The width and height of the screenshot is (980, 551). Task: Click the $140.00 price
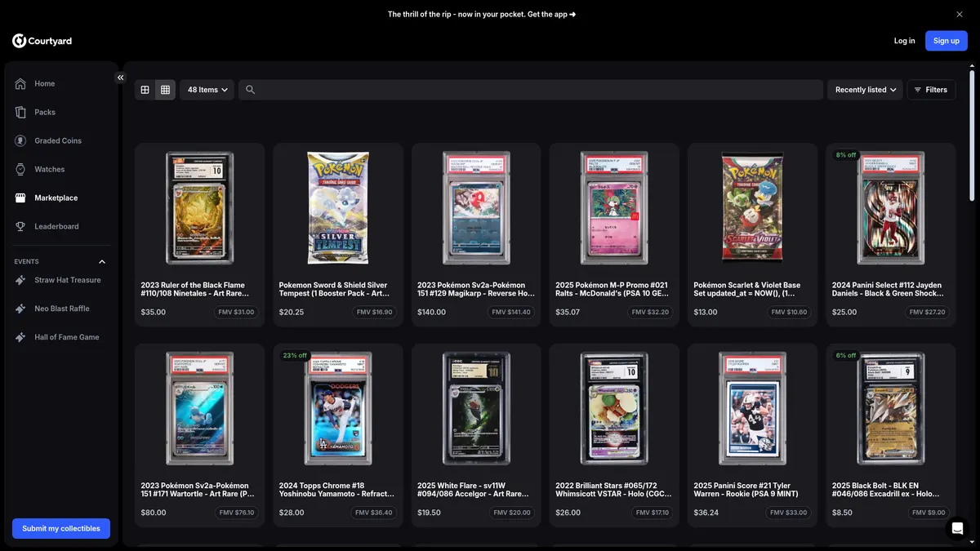pyautogui.click(x=431, y=312)
